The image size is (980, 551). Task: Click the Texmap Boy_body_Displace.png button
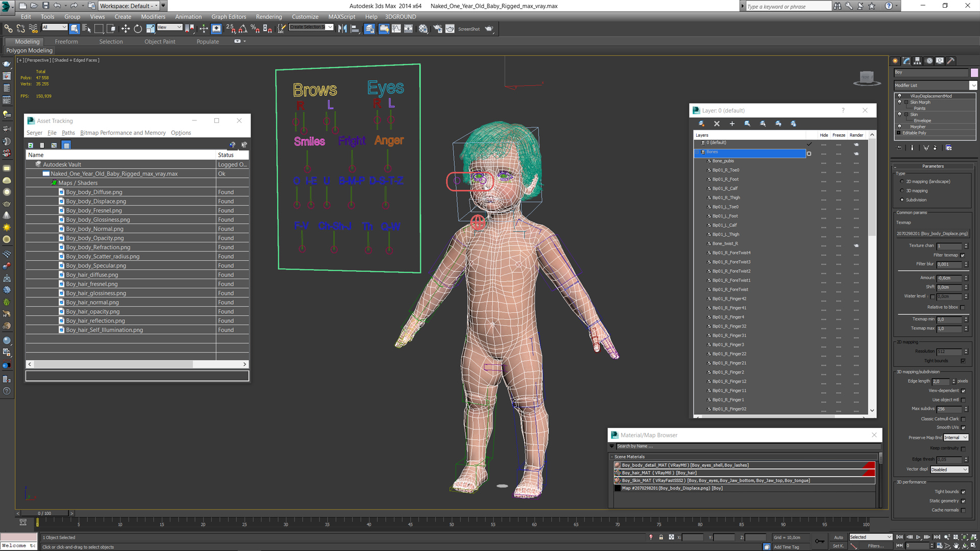(933, 234)
